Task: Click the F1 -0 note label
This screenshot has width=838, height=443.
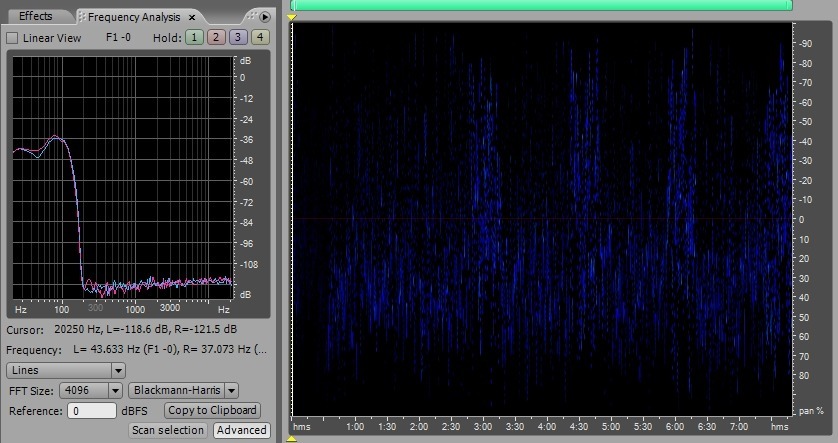Action: tap(118, 37)
